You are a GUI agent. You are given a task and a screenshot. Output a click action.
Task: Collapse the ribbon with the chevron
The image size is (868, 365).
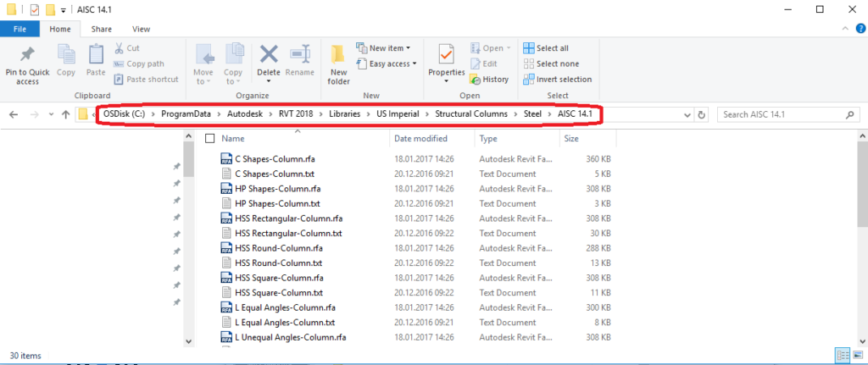(x=845, y=29)
